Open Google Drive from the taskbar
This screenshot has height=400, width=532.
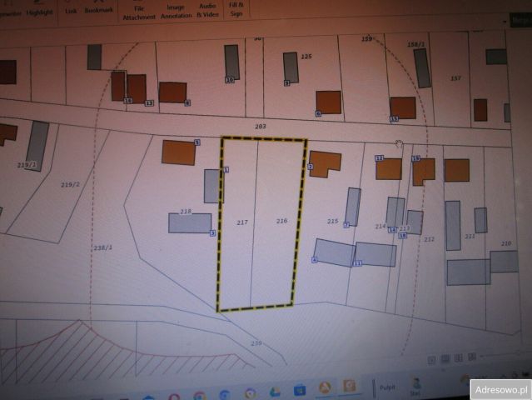click(275, 392)
